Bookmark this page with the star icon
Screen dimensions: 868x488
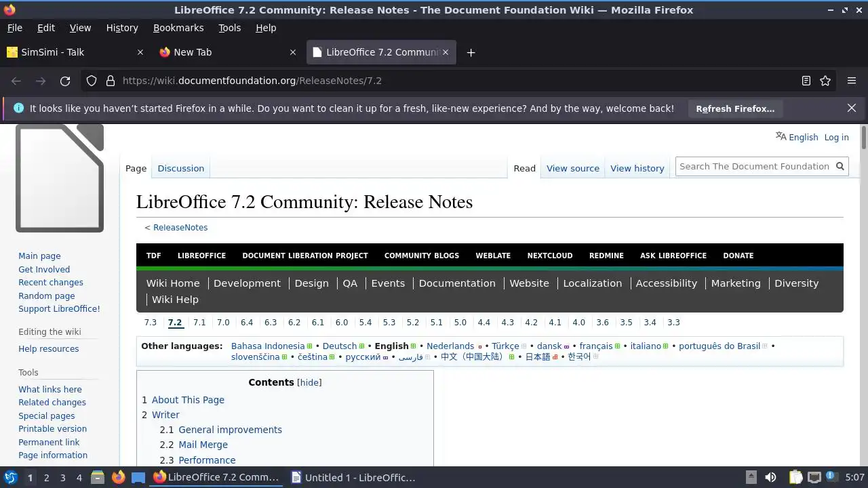tap(825, 81)
